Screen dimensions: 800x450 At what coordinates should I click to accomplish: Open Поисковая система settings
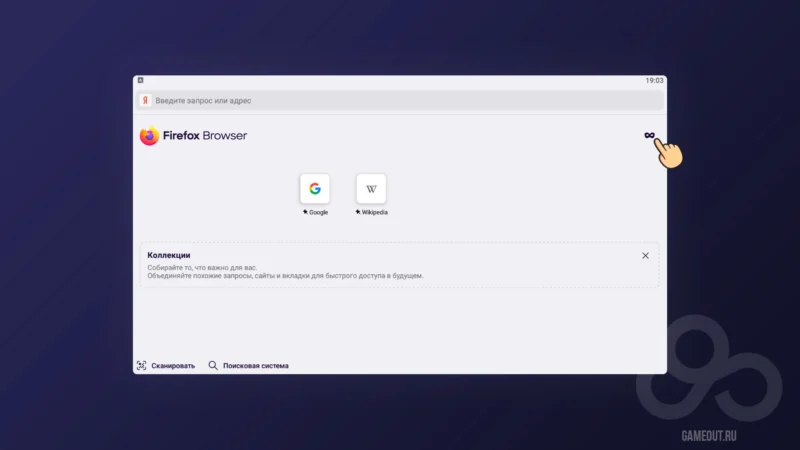[248, 365]
